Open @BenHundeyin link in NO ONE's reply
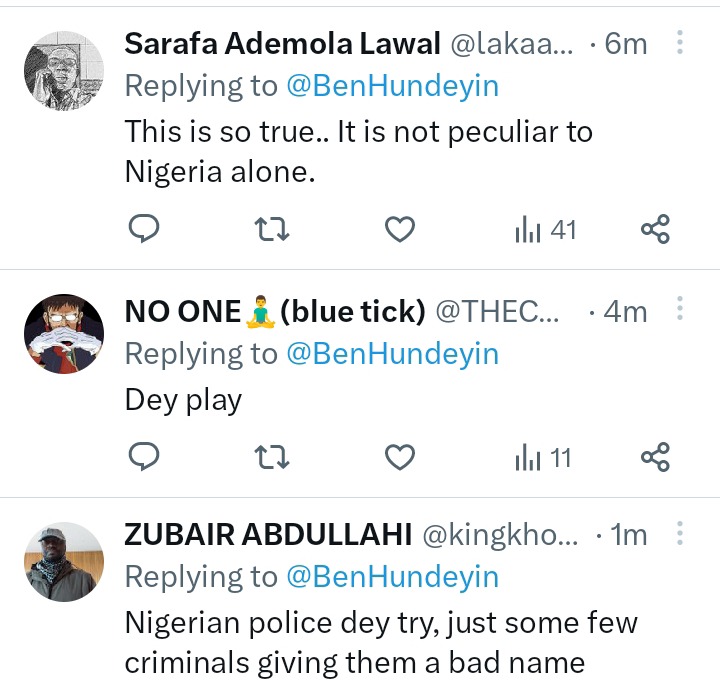Screen dimensions: 720x694 392,354
